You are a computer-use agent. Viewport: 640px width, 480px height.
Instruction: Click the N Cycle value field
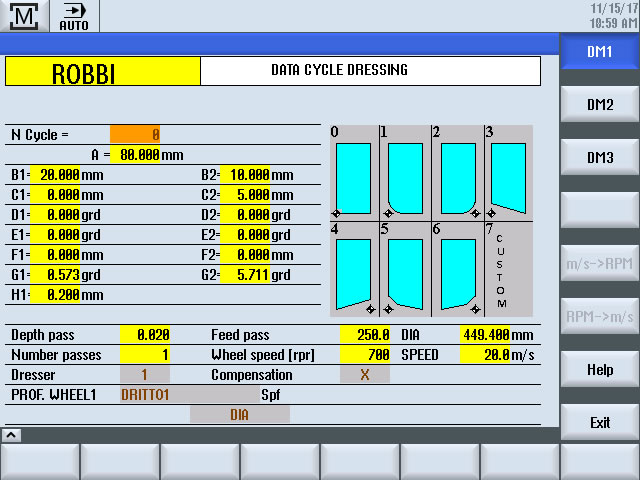[x=135, y=135]
